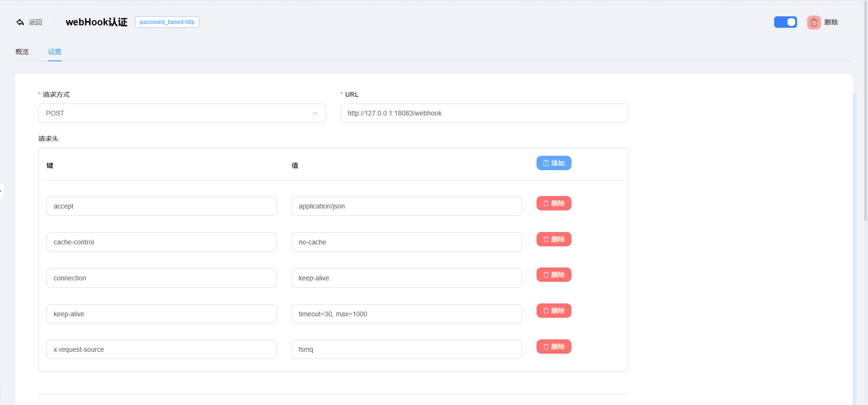The height and width of the screenshot is (405, 868).
Task: Delete the accept header row
Action: (x=554, y=203)
